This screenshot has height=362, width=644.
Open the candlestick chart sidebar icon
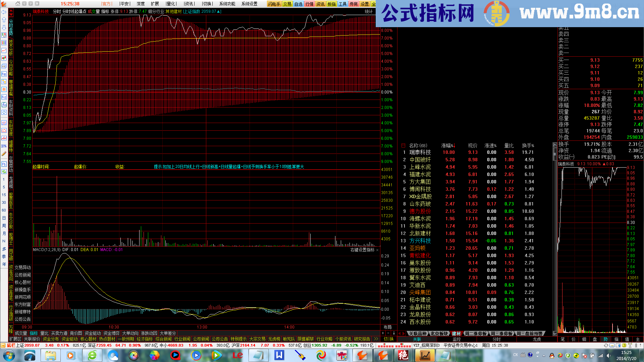(x=4, y=58)
